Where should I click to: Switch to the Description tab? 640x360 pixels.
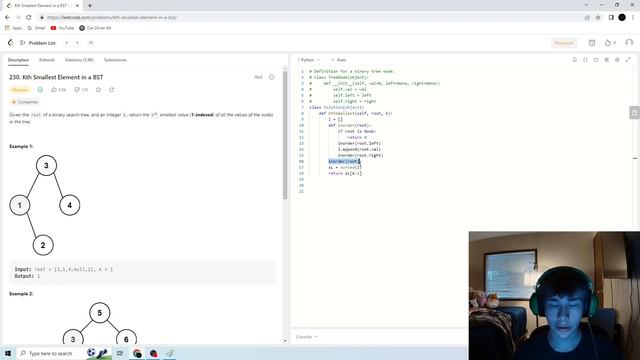(18, 60)
